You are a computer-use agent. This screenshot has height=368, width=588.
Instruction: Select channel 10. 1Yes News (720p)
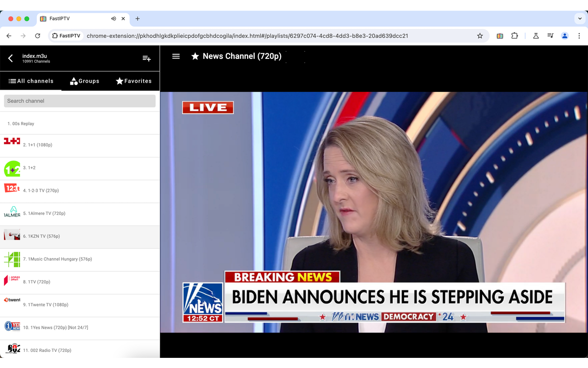pos(80,328)
